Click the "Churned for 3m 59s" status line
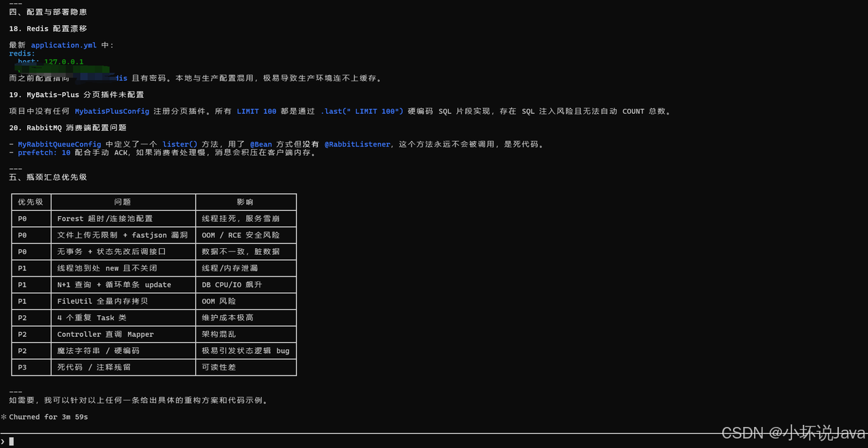Viewport: 868px width, 448px height. coord(48,417)
